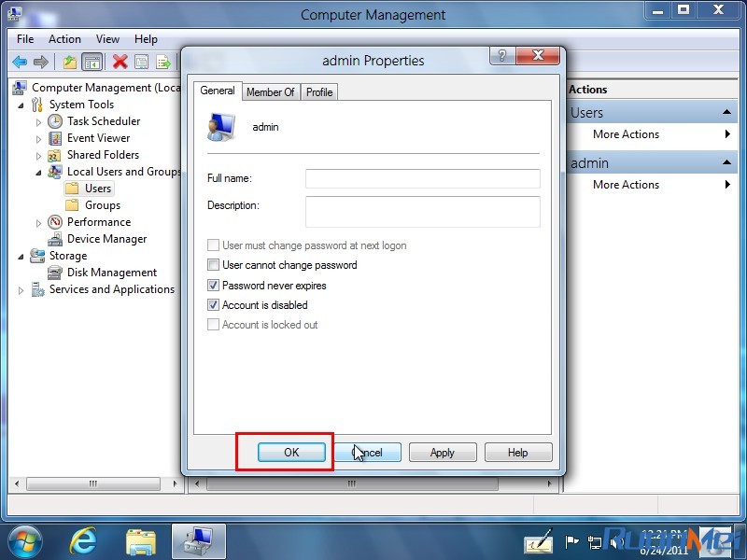
Task: Open Windows Explorer from taskbar
Action: (x=141, y=542)
